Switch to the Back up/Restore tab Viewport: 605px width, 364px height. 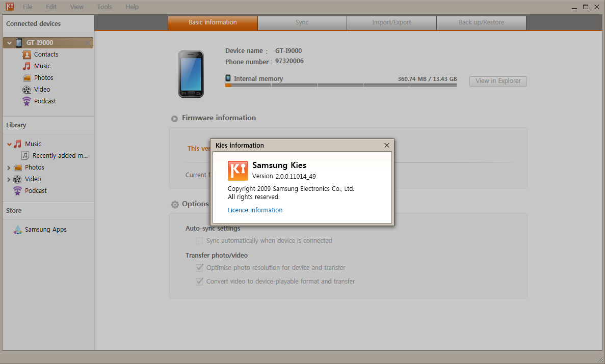coord(481,23)
